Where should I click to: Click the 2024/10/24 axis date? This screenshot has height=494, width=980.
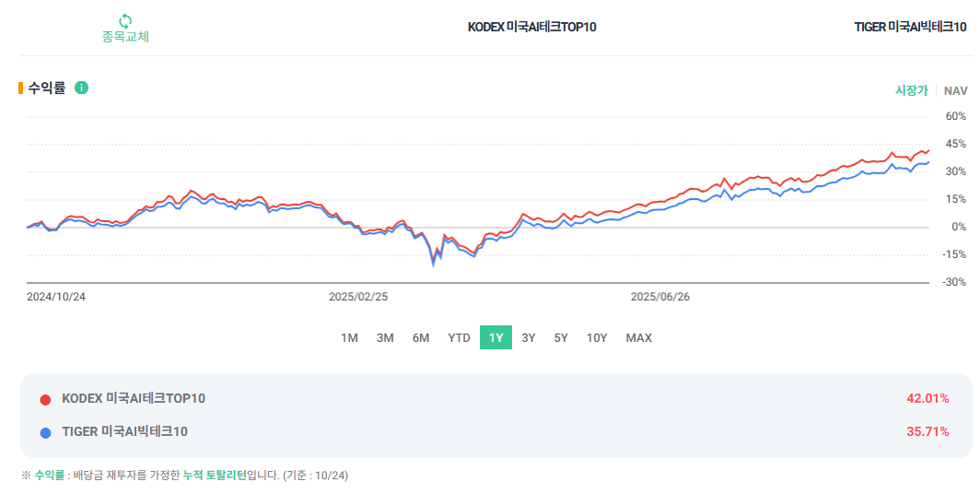(55, 297)
